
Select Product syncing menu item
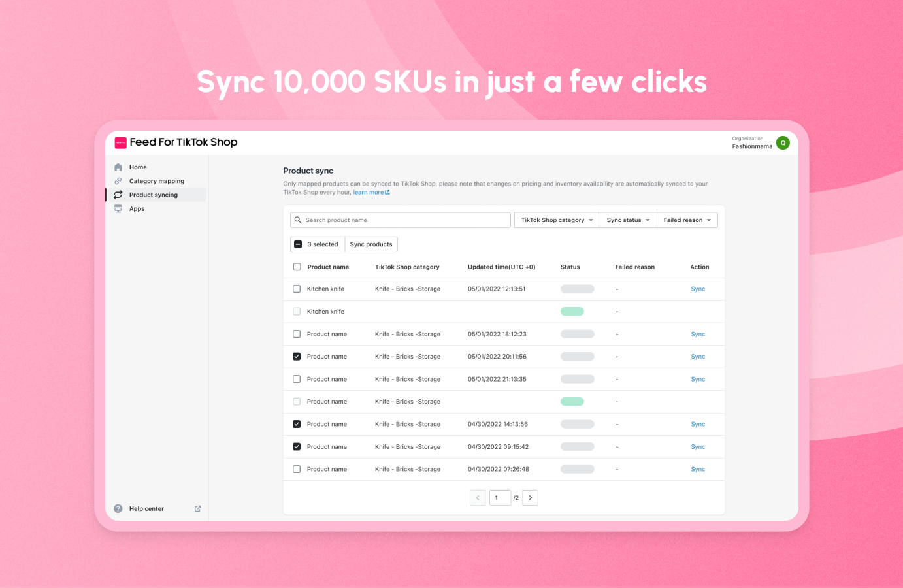(154, 195)
